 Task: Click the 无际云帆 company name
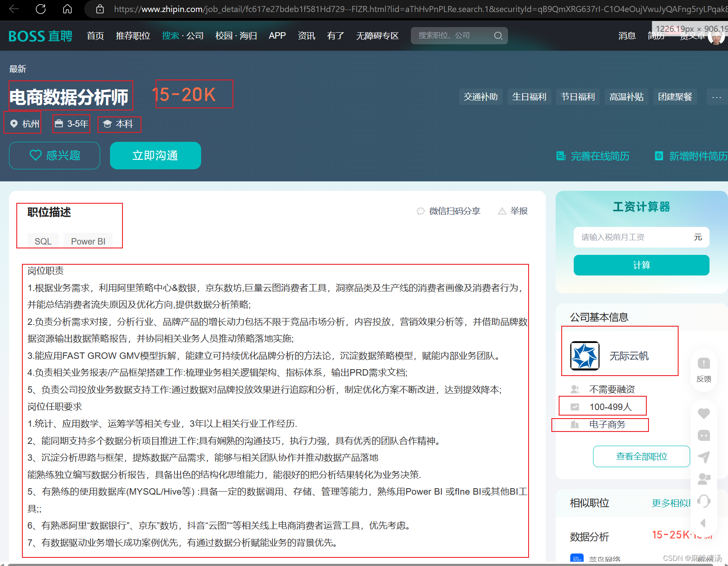click(629, 356)
